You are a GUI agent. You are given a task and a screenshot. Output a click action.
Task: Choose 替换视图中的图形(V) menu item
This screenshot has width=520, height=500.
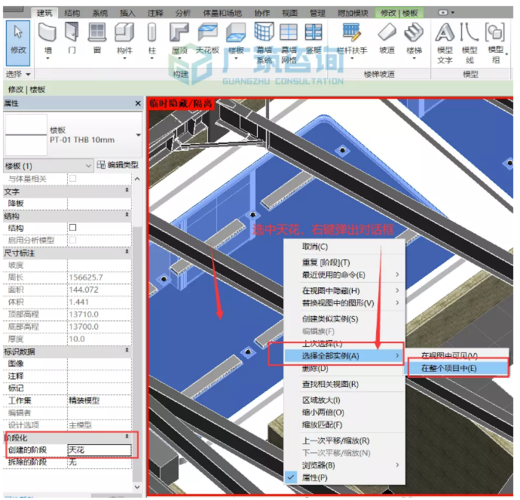345,303
